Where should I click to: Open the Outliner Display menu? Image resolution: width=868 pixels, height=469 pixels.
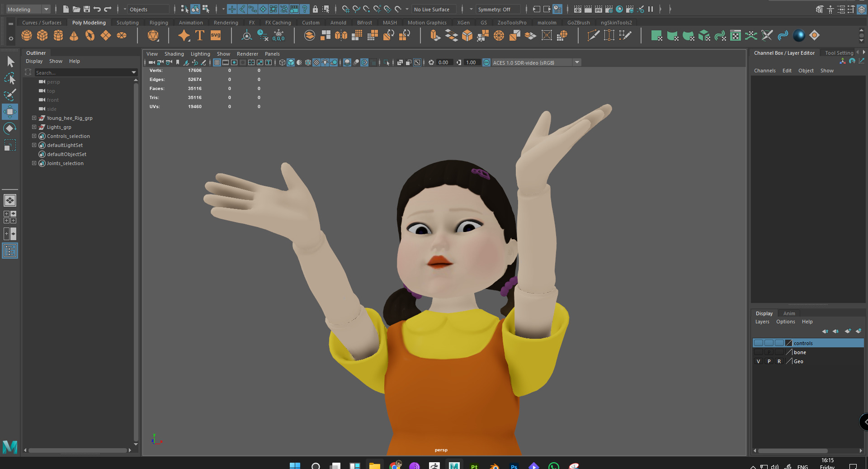click(34, 61)
